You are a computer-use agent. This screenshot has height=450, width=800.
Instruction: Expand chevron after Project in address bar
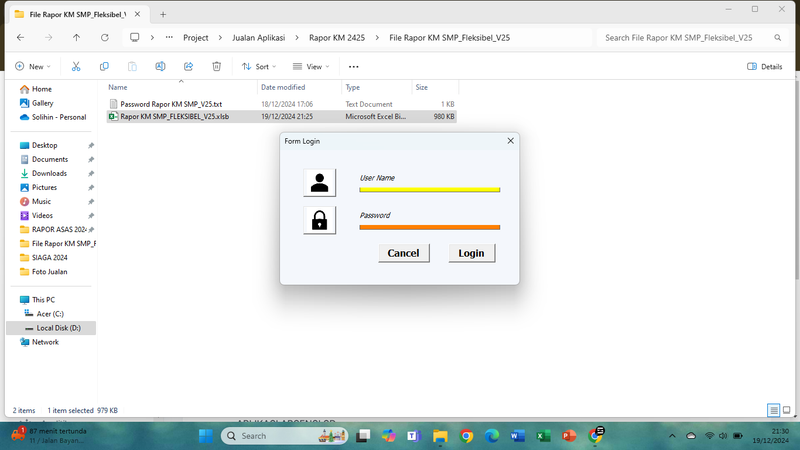click(x=220, y=38)
